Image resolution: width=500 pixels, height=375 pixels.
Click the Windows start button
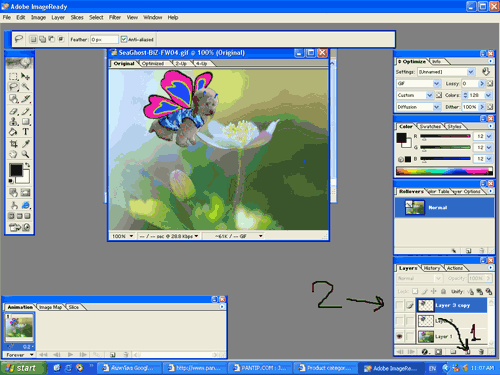(x=23, y=368)
